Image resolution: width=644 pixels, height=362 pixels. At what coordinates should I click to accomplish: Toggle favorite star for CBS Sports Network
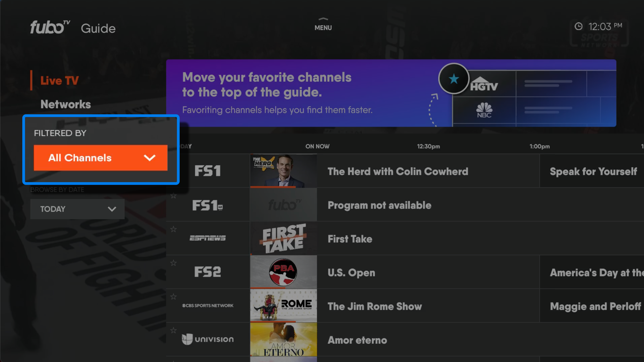pyautogui.click(x=174, y=296)
